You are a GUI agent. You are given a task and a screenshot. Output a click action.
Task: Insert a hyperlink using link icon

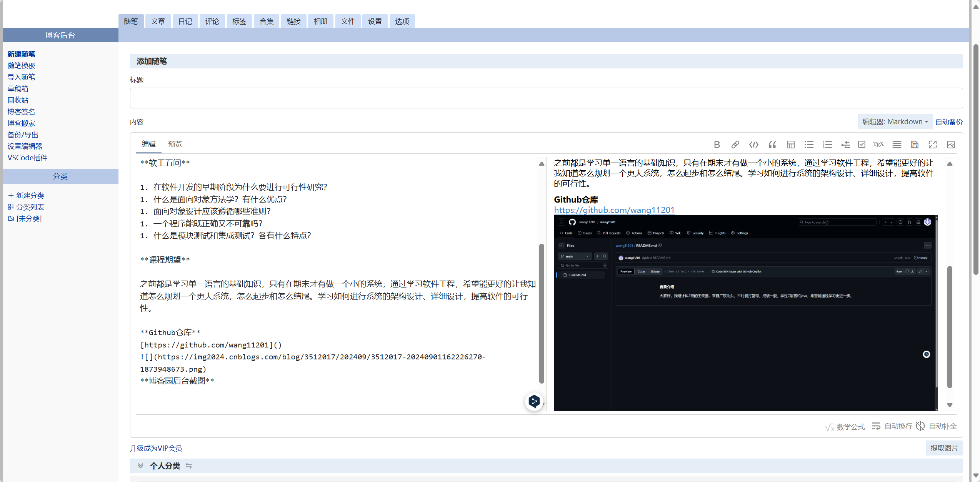click(735, 145)
